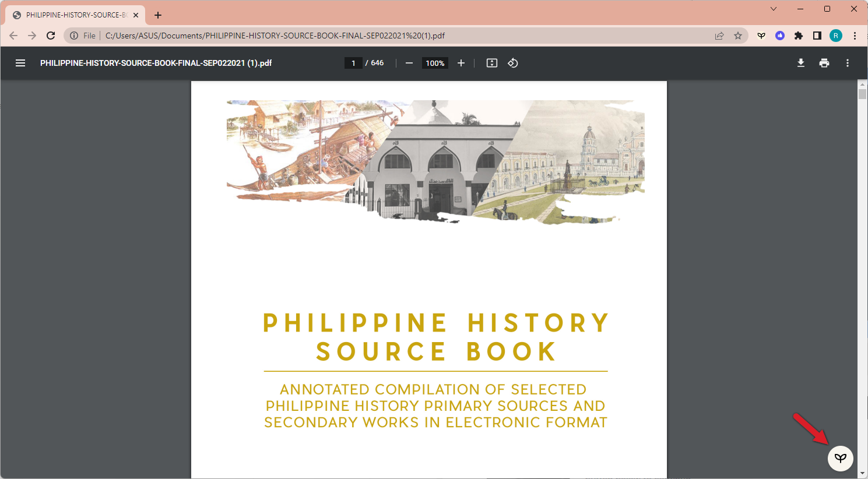Click the zoom out minus button
This screenshot has width=868, height=479.
(409, 63)
